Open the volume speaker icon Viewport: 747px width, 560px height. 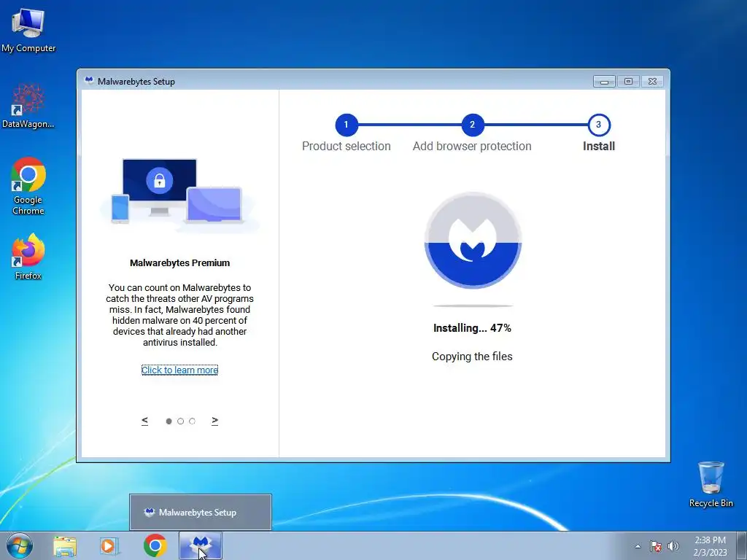point(673,546)
